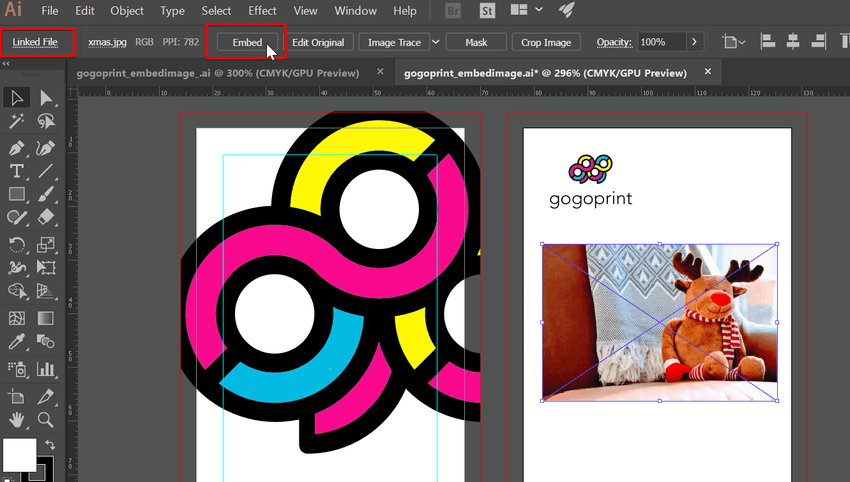
Task: Choose the Hand tool
Action: (17, 419)
